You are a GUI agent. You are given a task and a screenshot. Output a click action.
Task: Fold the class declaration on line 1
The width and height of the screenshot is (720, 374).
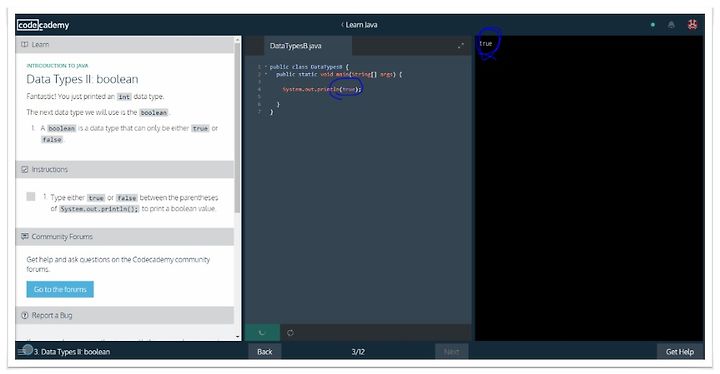point(265,67)
